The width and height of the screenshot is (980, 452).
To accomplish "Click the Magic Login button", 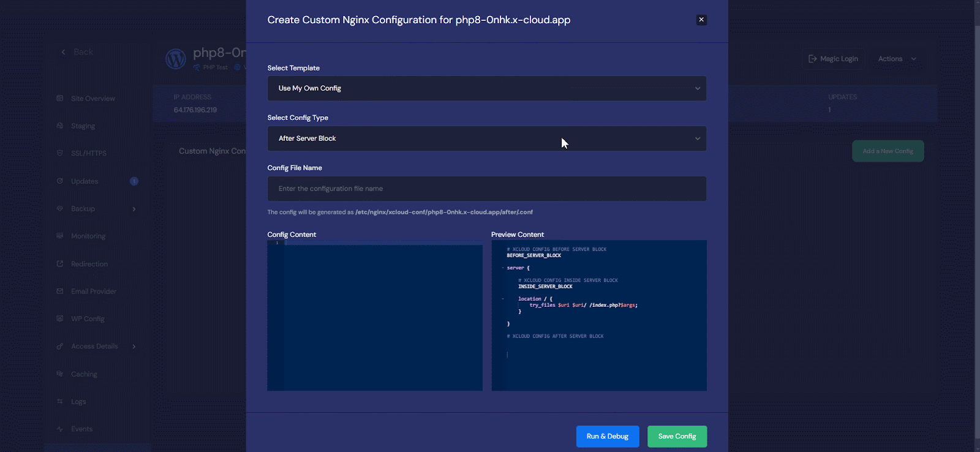I will [833, 59].
